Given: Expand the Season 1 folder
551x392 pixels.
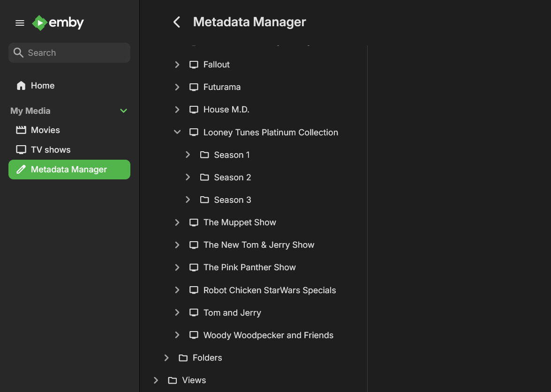Looking at the screenshot, I should click(188, 155).
